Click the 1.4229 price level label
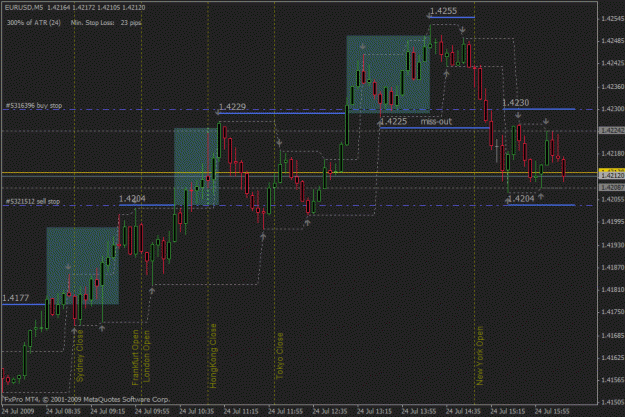The height and width of the screenshot is (417, 625). 232,107
